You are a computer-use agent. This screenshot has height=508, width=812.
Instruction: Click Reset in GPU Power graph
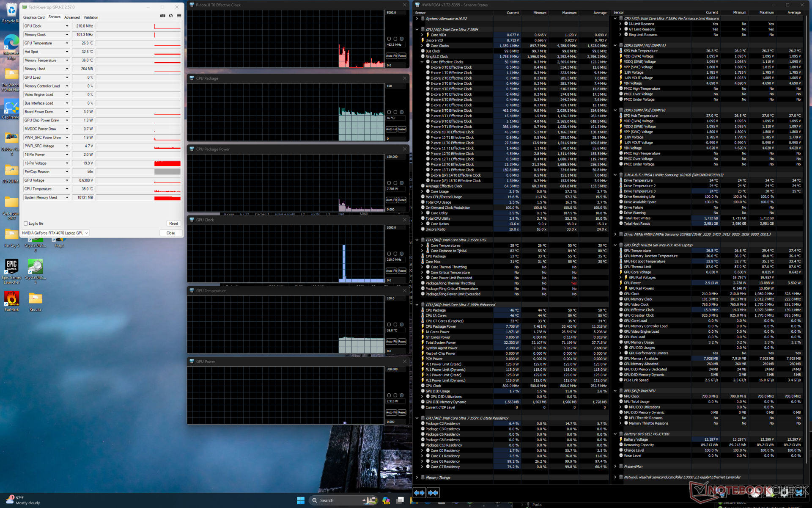402,412
